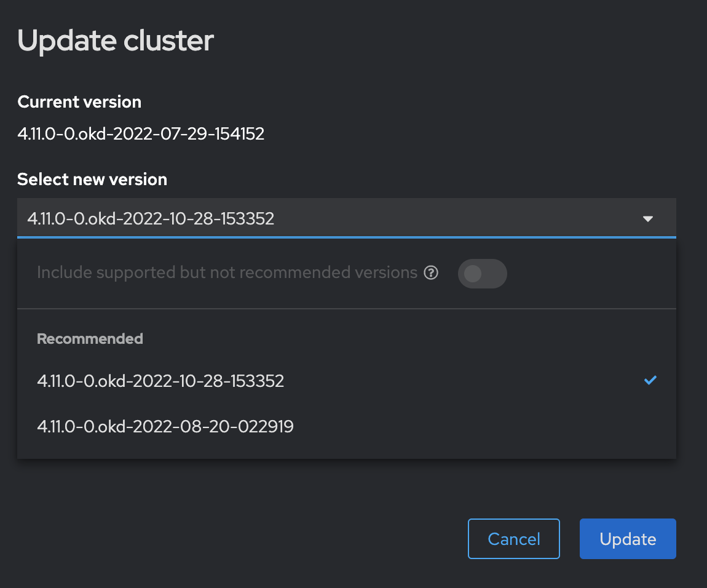Click the blue underline of version field

click(346, 237)
